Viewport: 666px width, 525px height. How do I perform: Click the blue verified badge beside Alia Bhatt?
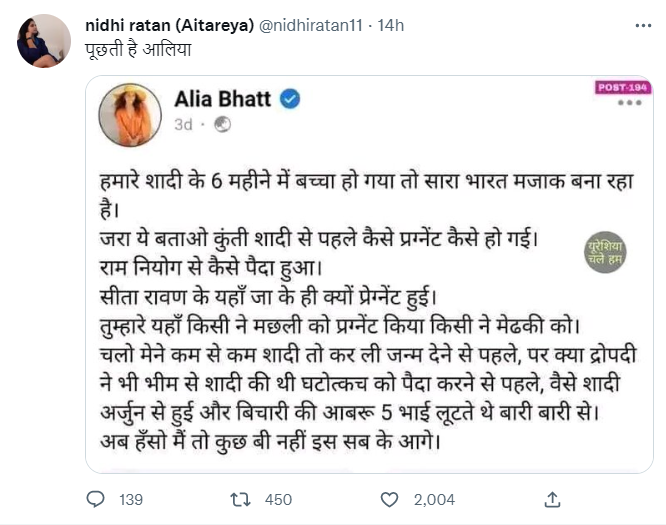point(290,99)
